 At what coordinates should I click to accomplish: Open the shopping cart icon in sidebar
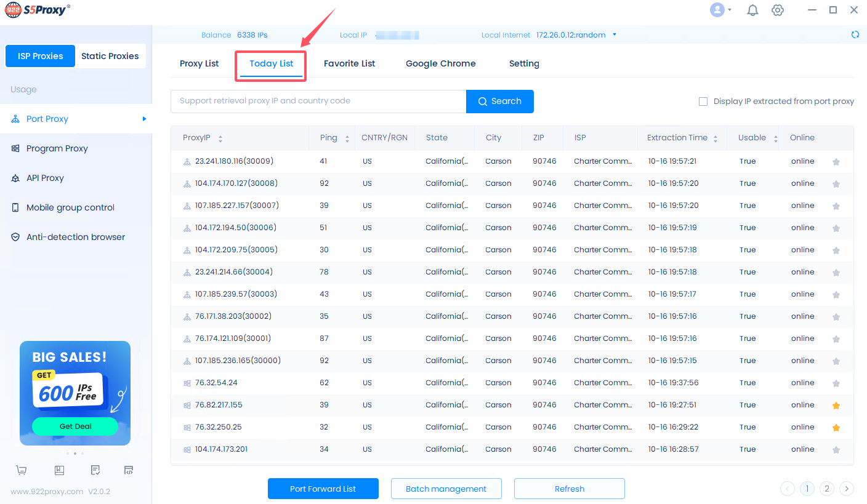point(22,470)
